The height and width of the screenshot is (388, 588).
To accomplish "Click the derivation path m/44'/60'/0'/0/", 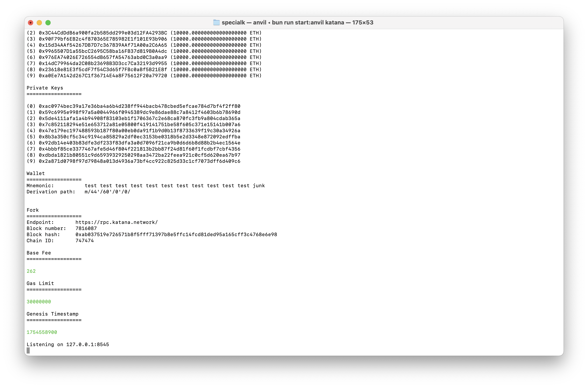I will [x=107, y=192].
